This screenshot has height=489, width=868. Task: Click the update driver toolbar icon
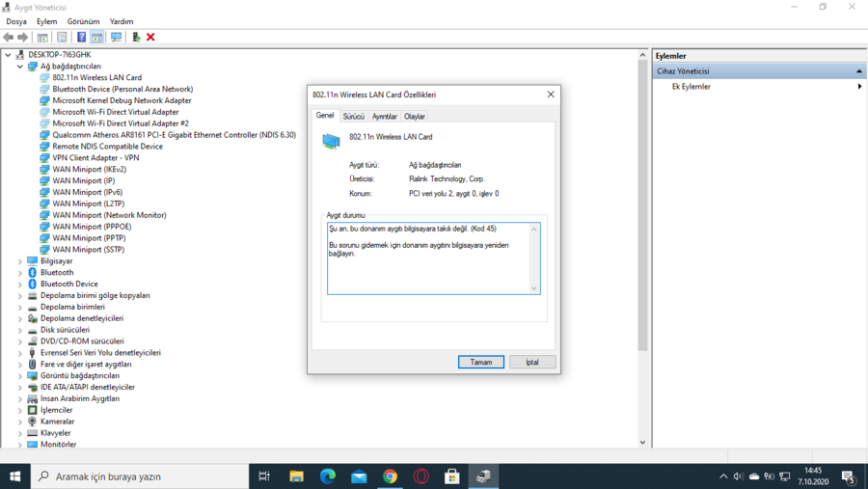[136, 38]
